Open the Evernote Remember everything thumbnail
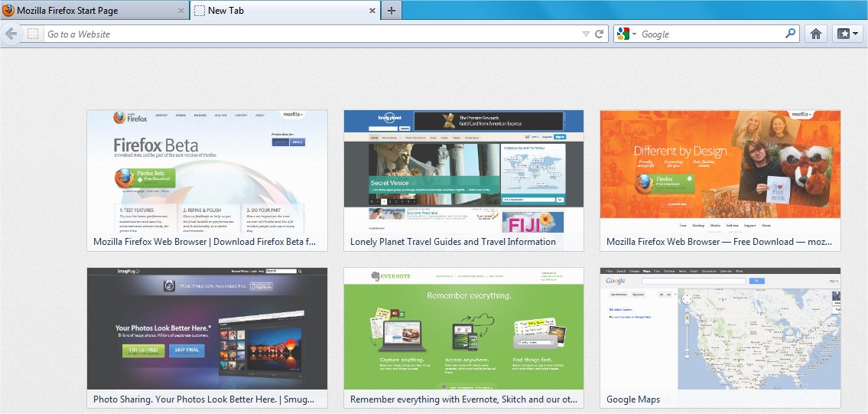This screenshot has height=414, width=868. click(463, 329)
